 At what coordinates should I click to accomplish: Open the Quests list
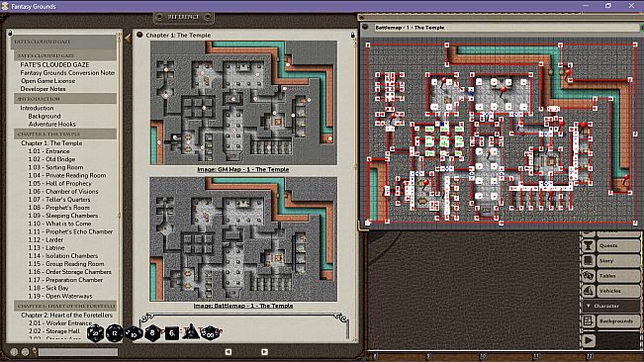(617, 245)
